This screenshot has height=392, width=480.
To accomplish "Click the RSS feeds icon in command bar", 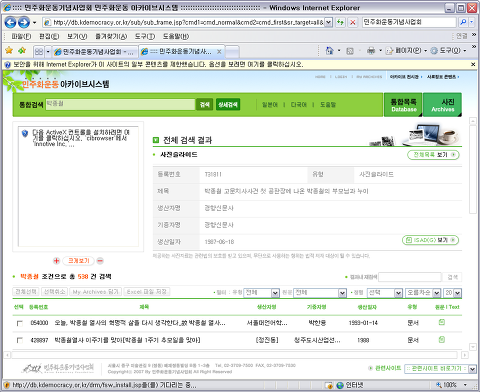I will [350, 51].
